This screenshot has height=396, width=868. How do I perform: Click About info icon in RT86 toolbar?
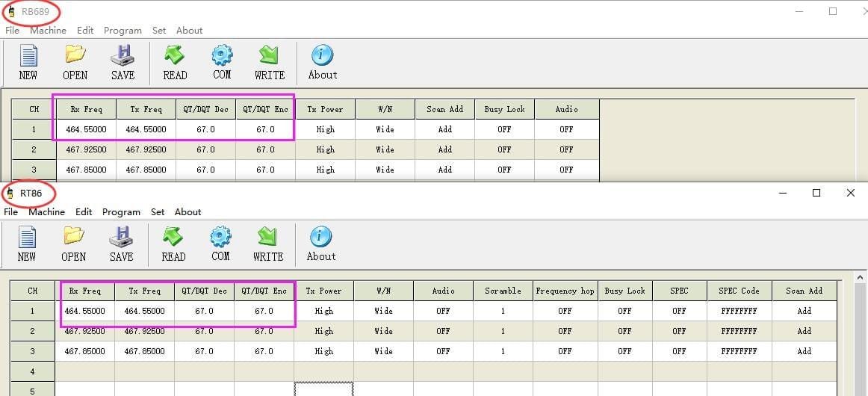(x=321, y=237)
